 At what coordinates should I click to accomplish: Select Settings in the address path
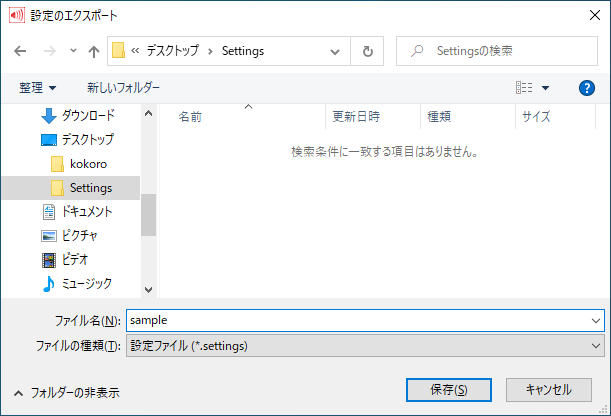point(243,51)
